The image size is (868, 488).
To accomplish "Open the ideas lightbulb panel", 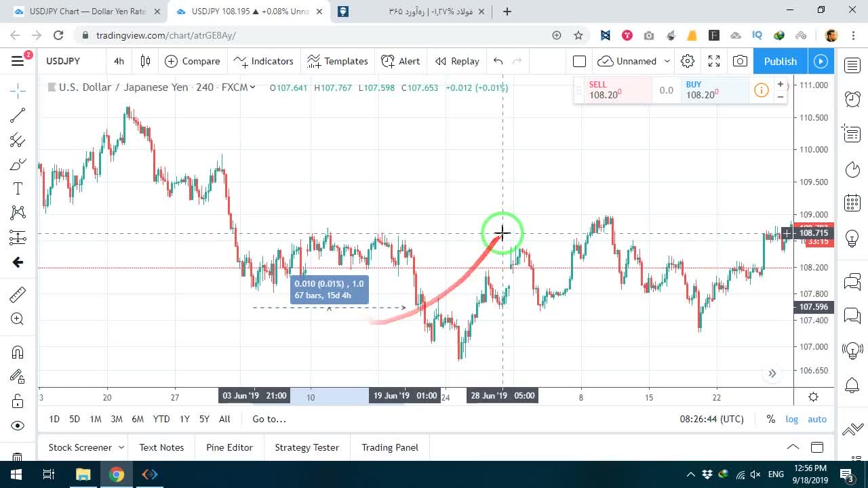I will (852, 238).
